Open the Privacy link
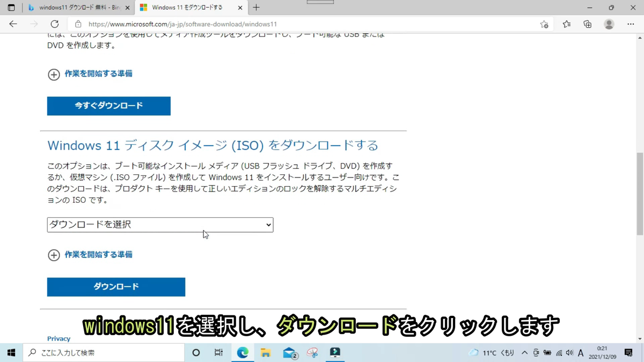 [58, 338]
